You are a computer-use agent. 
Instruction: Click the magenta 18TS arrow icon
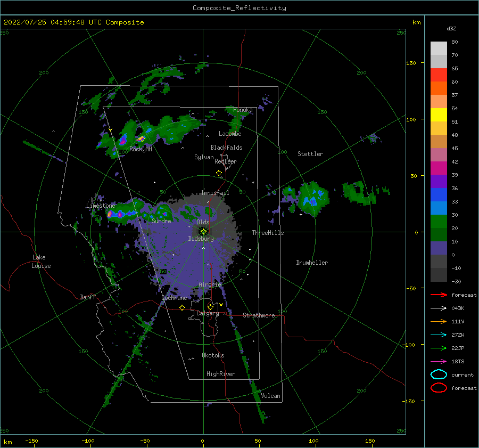(439, 362)
